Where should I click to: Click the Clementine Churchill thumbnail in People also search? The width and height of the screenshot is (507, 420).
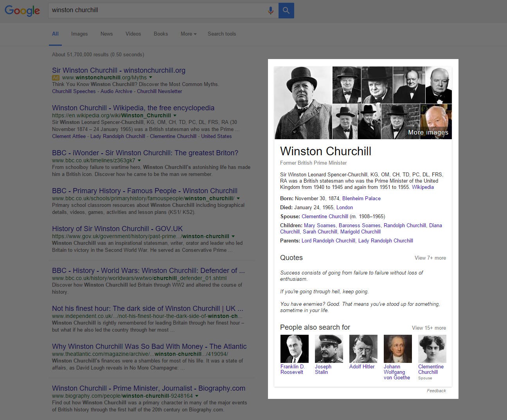coord(432,349)
